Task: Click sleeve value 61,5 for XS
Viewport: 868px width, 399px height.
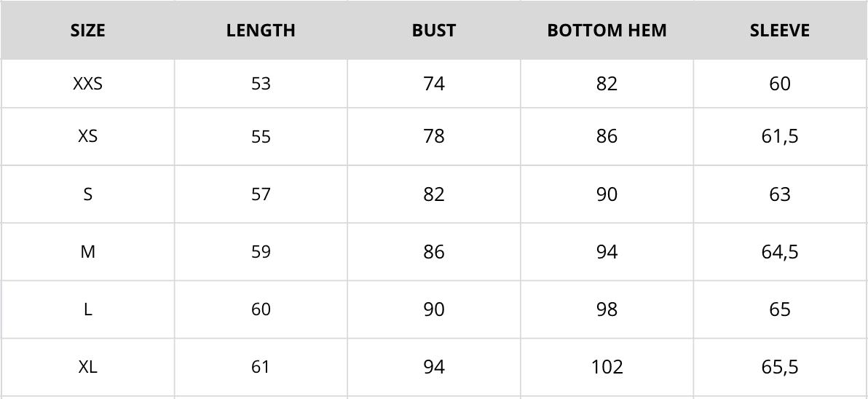Action: [x=780, y=136]
